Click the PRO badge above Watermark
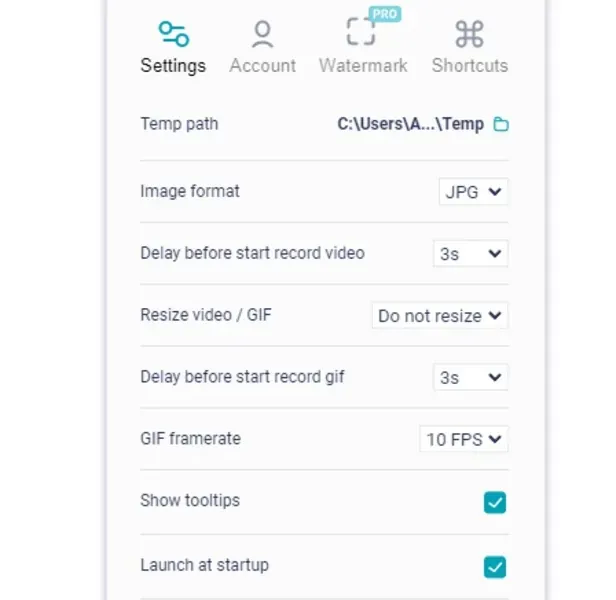 385,14
